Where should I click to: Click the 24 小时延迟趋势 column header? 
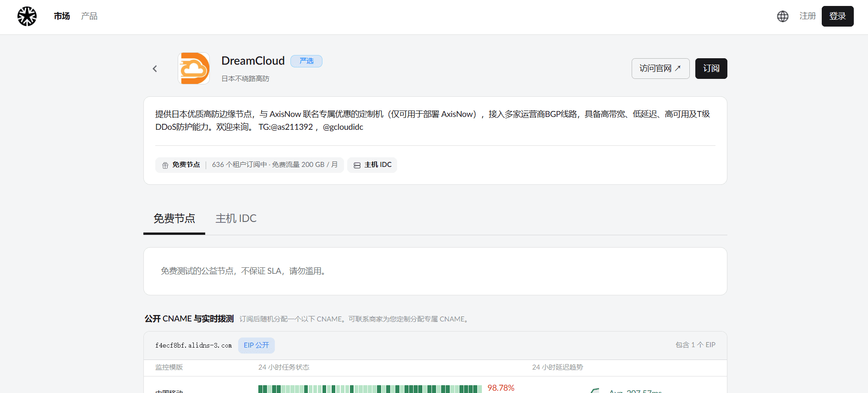(x=557, y=367)
